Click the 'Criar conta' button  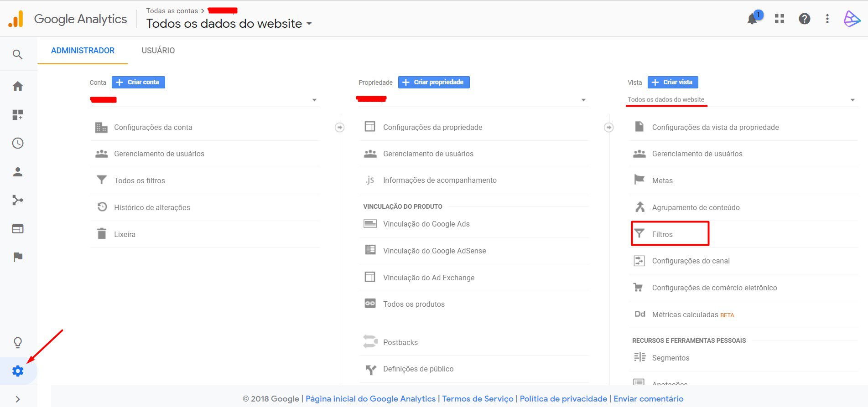[x=138, y=82]
